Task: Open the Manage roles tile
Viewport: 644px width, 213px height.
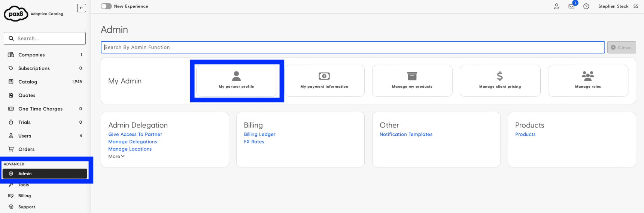Action: [x=588, y=81]
